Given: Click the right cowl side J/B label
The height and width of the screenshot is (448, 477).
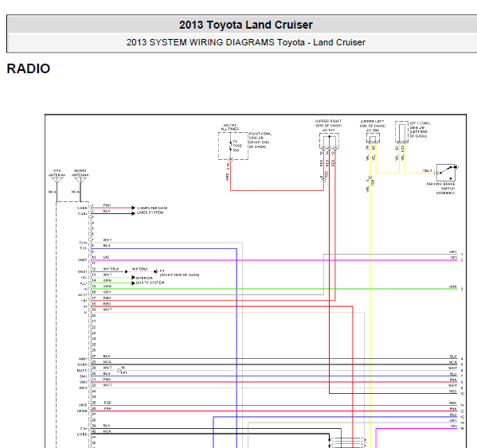Looking at the screenshot, I should [260, 140].
